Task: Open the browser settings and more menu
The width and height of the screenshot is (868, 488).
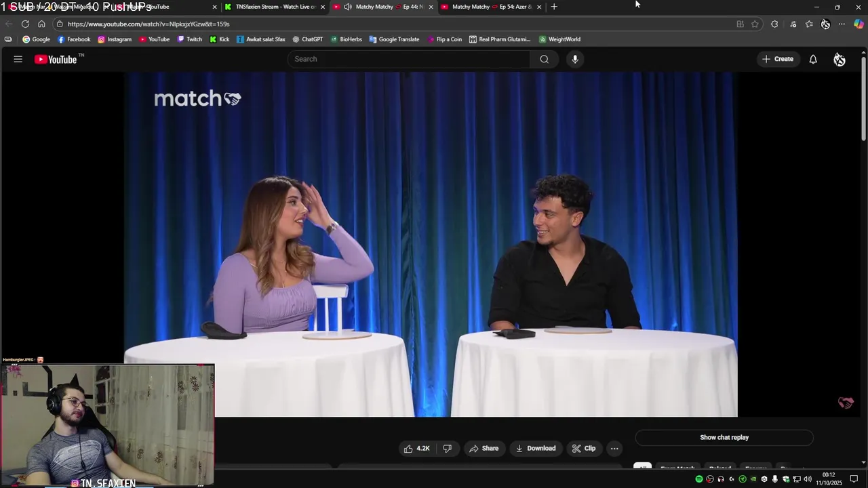Action: (x=842, y=24)
